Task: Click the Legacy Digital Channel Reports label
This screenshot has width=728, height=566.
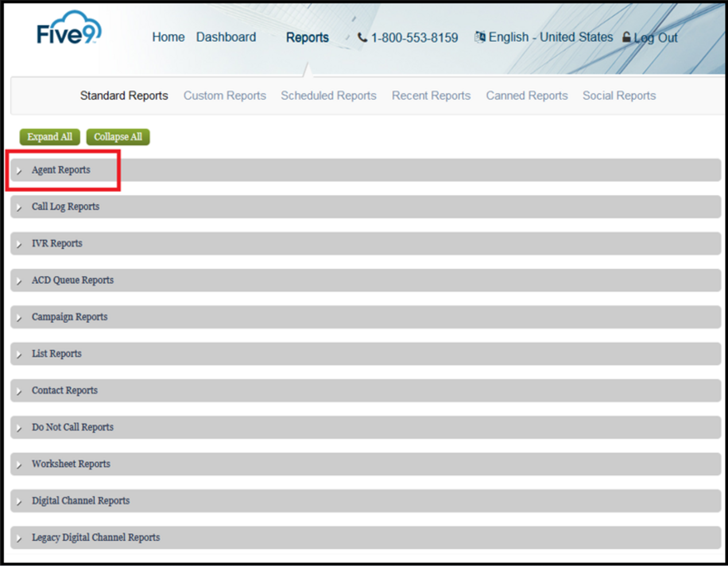Action: 95,537
